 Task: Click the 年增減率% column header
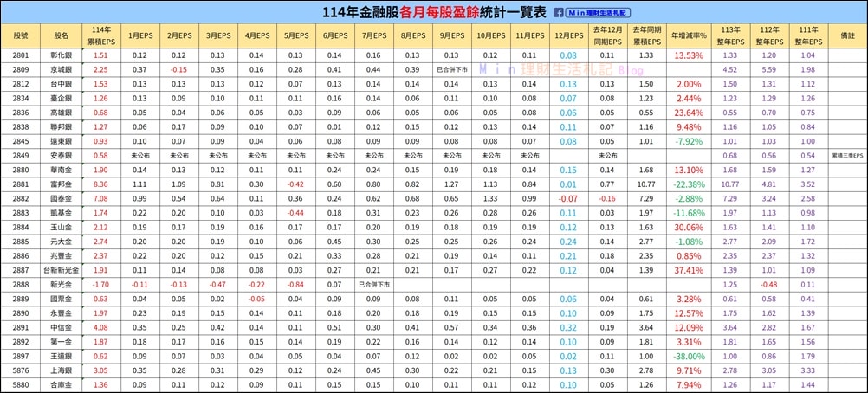point(689,35)
